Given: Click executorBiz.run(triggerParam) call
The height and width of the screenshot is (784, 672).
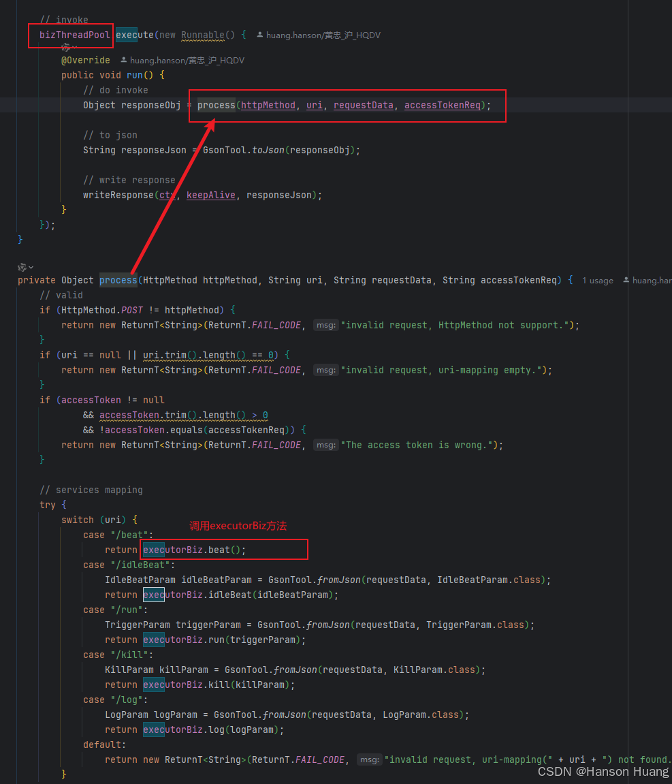Looking at the screenshot, I should 222,640.
